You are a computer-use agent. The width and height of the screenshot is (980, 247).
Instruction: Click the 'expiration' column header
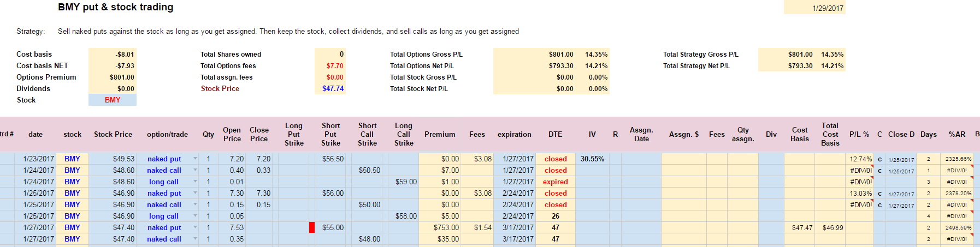point(514,134)
